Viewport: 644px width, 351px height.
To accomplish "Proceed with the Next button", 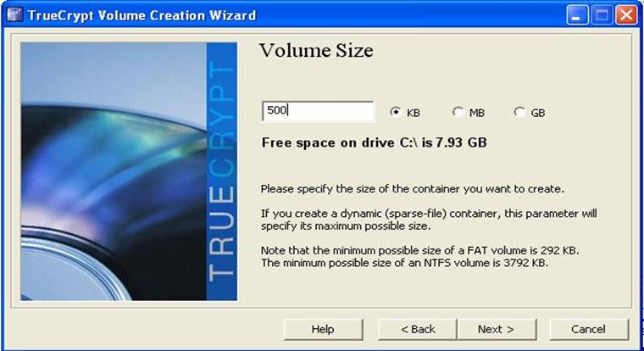I will pos(497,329).
